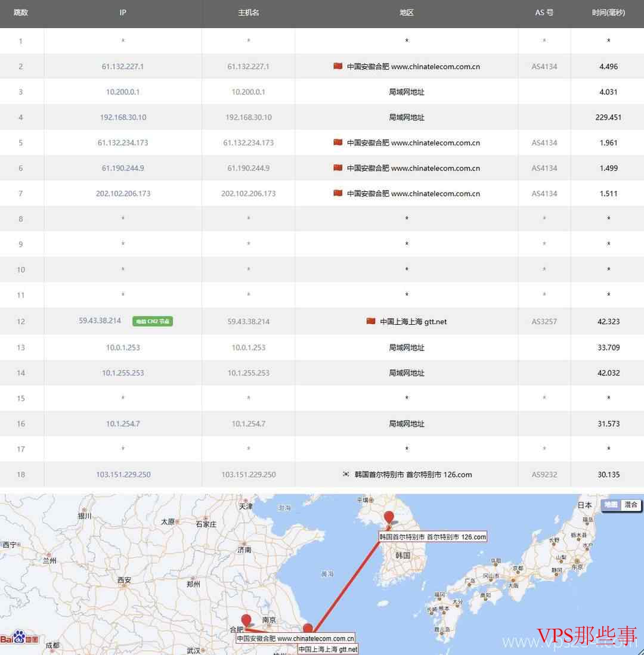This screenshot has height=655, width=644.
Task: Click IP link 10.200.0.1
Action: point(122,92)
